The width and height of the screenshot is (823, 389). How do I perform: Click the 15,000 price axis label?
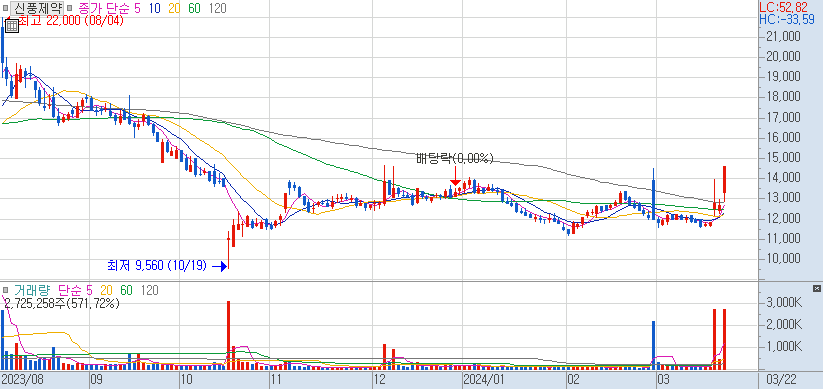784,158
